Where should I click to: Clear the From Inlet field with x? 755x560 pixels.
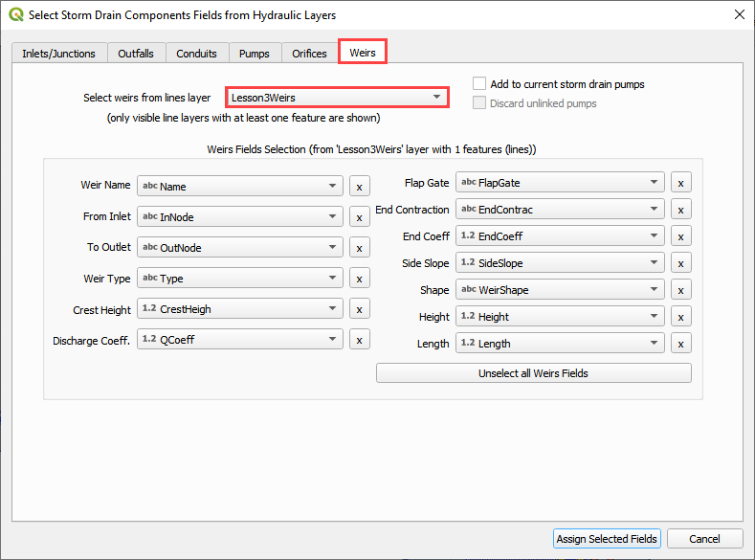pos(359,217)
